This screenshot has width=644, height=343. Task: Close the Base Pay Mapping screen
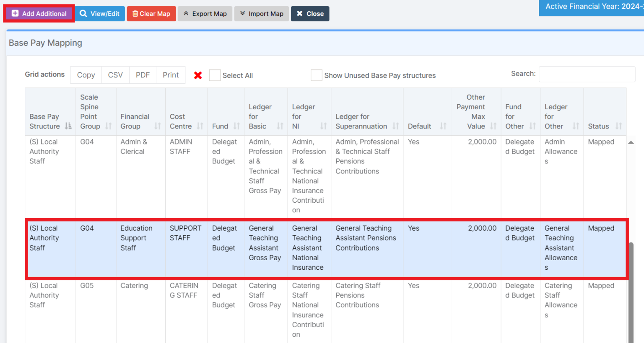(x=310, y=13)
